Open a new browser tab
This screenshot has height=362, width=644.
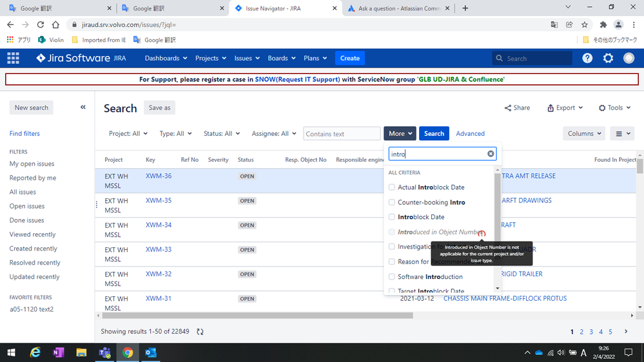pyautogui.click(x=465, y=8)
